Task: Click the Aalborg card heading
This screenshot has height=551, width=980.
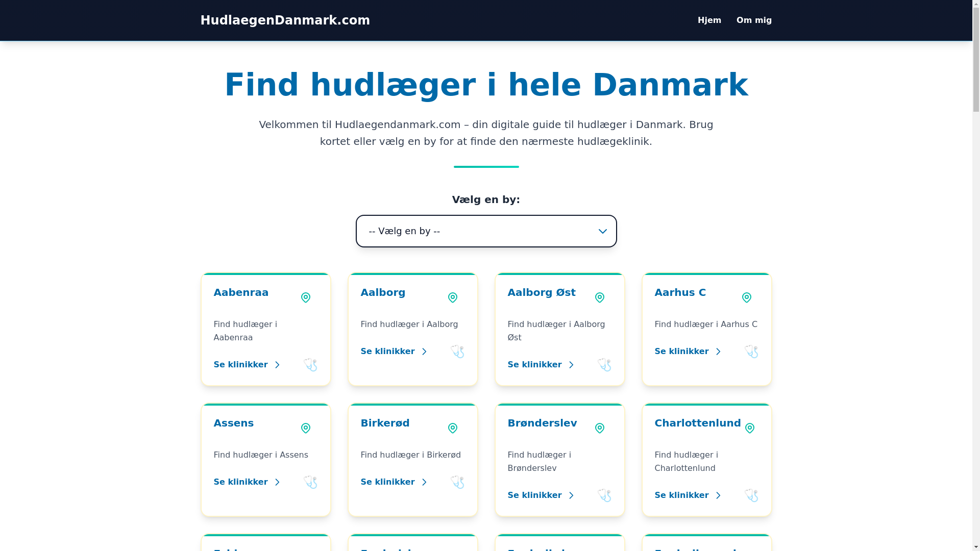Action: pyautogui.click(x=383, y=292)
